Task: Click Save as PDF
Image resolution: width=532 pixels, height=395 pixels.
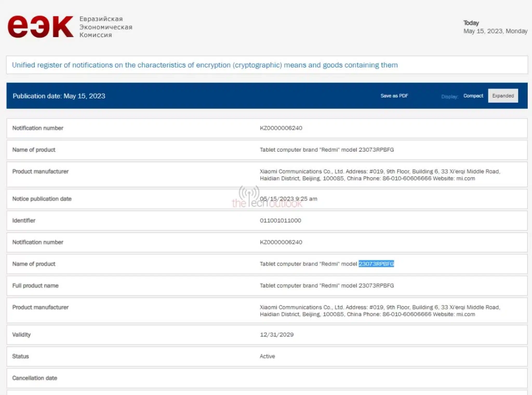Action: pyautogui.click(x=394, y=96)
